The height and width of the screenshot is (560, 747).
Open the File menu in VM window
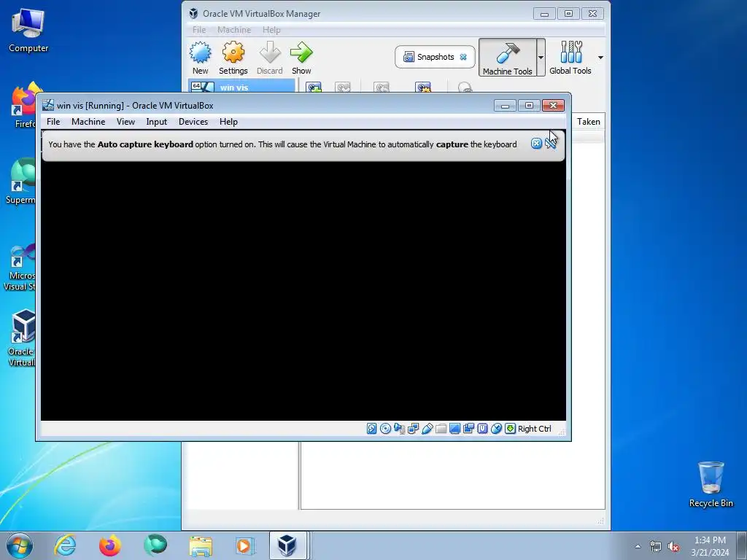pos(53,122)
